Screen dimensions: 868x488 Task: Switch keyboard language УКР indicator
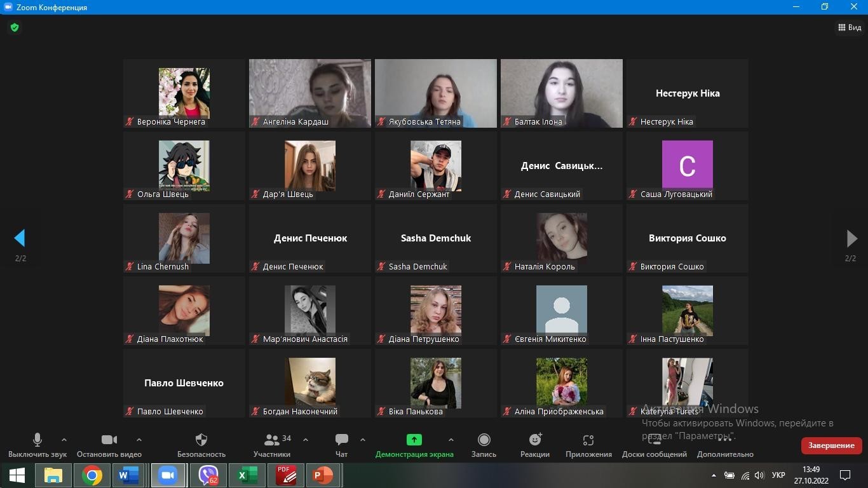778,475
